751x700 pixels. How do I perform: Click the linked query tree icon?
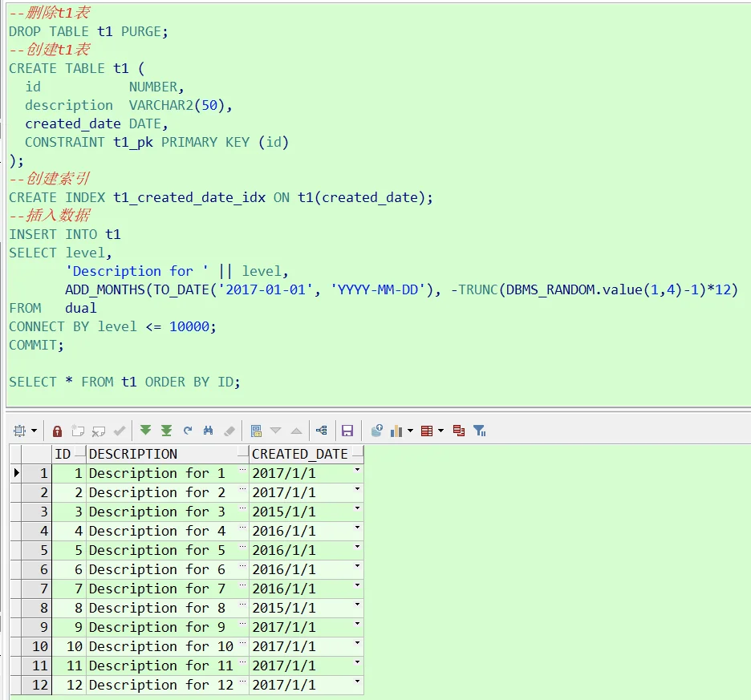[x=322, y=431]
